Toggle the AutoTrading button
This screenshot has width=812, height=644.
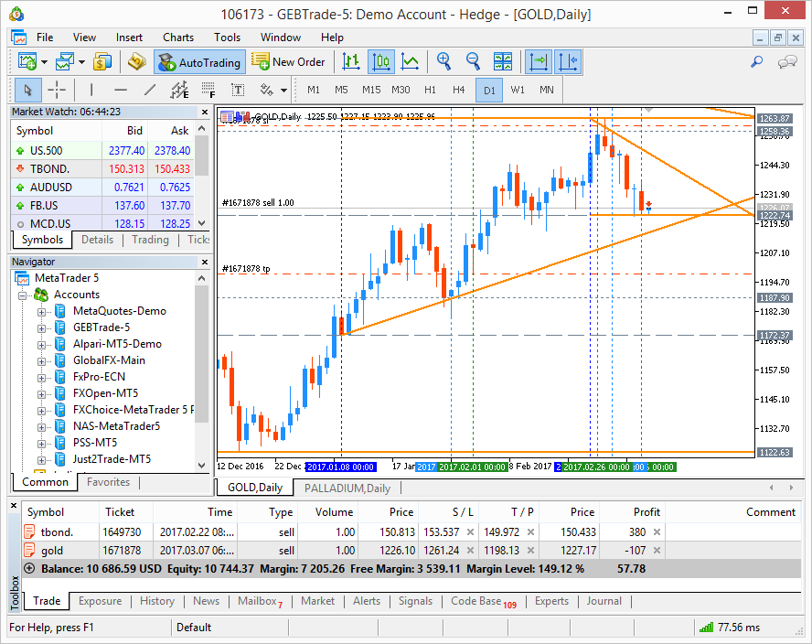point(199,62)
